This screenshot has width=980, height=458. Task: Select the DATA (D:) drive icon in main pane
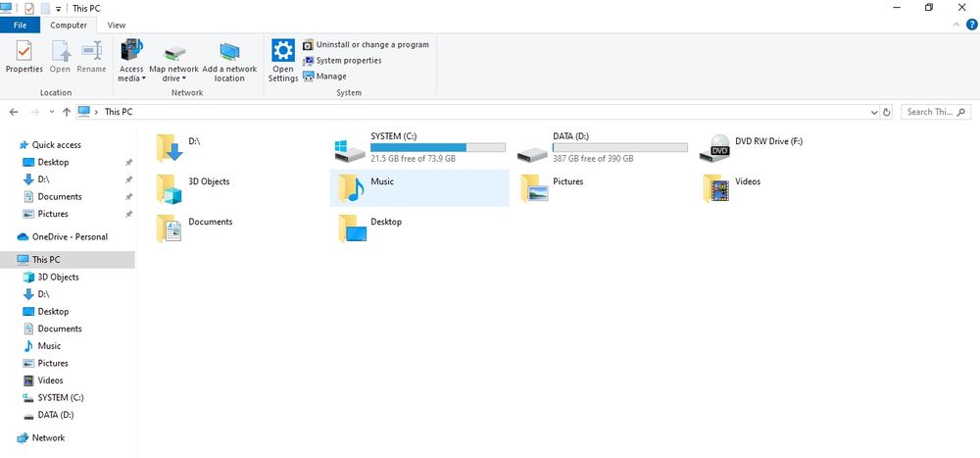[532, 153]
